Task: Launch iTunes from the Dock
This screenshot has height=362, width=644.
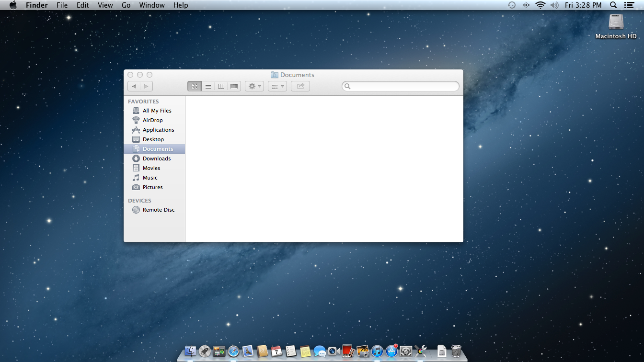Action: 377,351
